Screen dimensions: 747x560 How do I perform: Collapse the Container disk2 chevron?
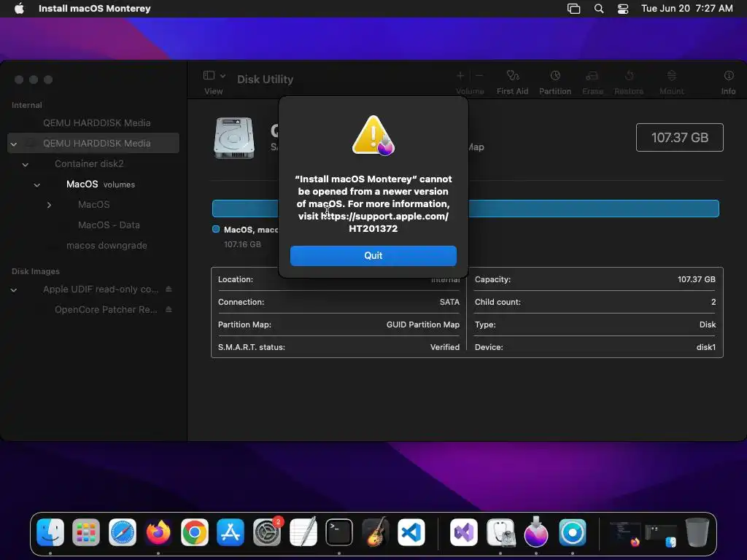pos(26,164)
